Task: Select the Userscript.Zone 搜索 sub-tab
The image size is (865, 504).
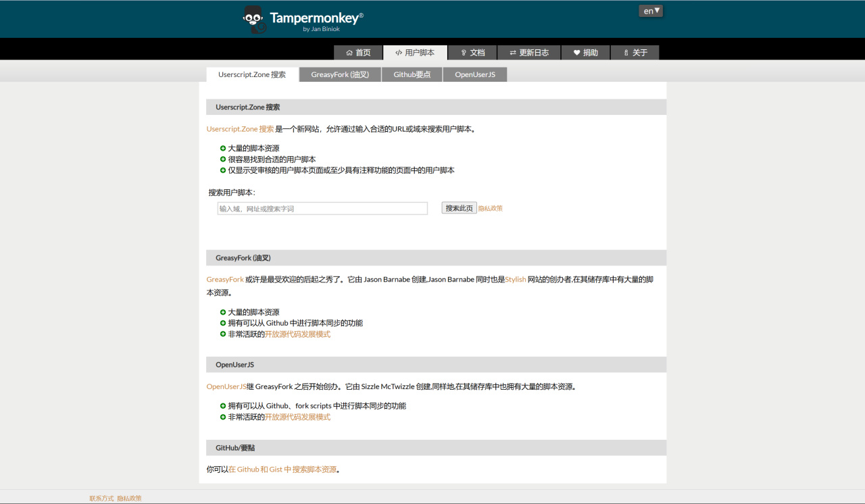Action: pyautogui.click(x=252, y=74)
